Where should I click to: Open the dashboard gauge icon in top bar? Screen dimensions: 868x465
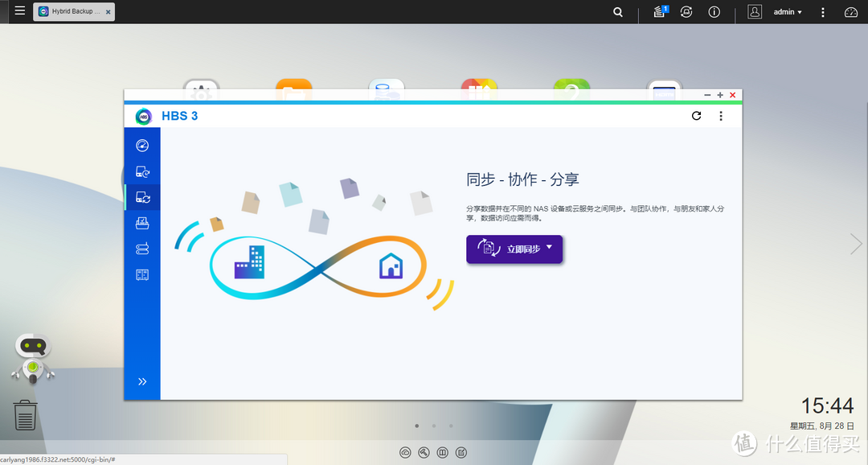(x=851, y=11)
